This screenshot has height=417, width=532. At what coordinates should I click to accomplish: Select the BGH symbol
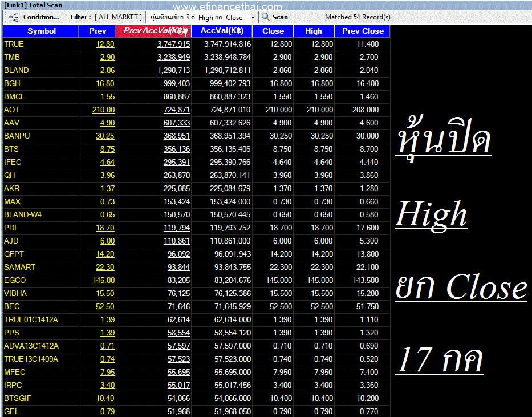click(12, 83)
